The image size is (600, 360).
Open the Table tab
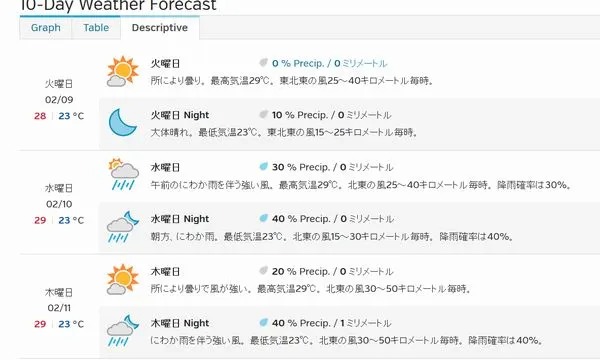96,28
